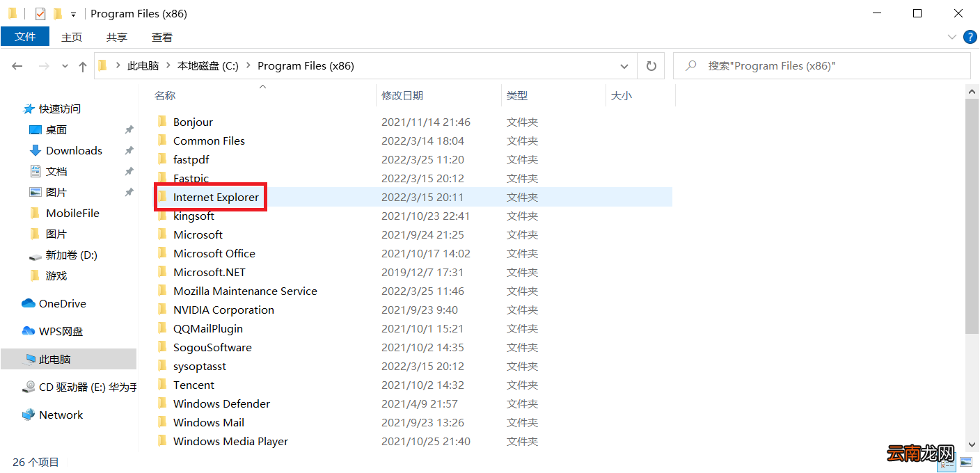
Task: Click the NVIDIA Corporation folder icon
Action: [x=162, y=310]
